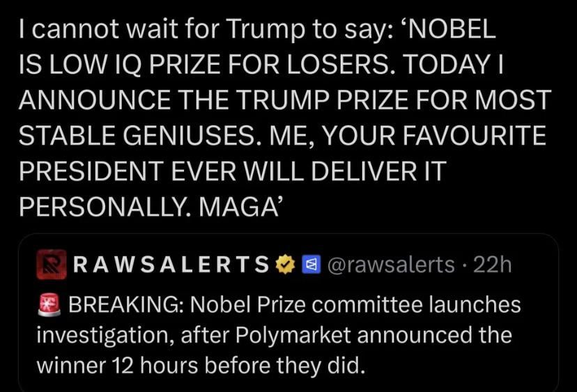Click the line starting "I cannot wait for Trump"
The image size is (577, 392).
(x=258, y=28)
